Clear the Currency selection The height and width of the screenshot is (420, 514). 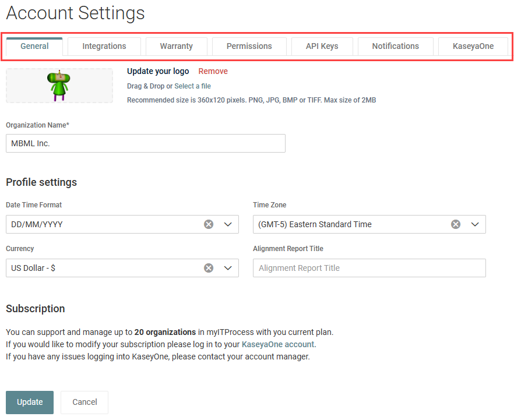click(209, 268)
